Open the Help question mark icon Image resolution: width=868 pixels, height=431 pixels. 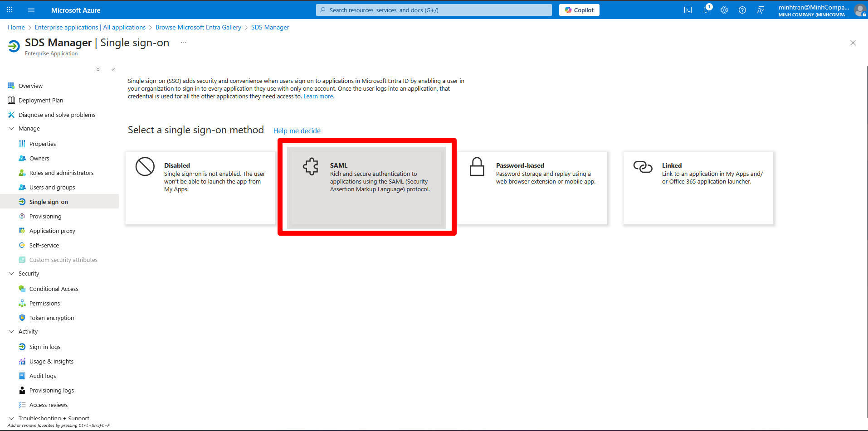[x=742, y=10]
